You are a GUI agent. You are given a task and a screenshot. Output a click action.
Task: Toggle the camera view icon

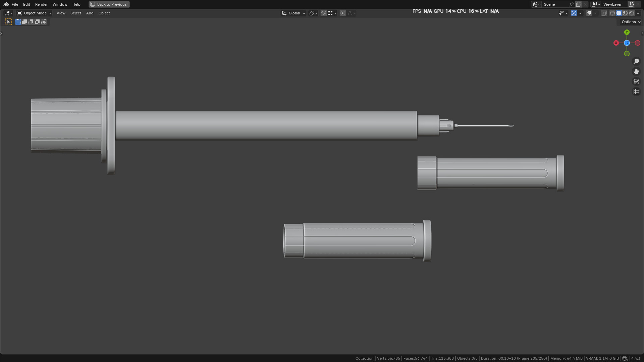636,81
